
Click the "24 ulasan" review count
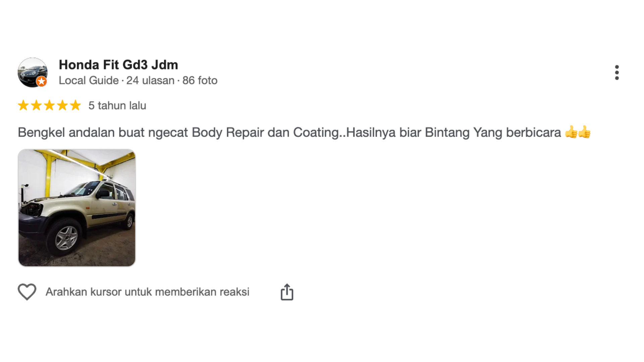(150, 80)
